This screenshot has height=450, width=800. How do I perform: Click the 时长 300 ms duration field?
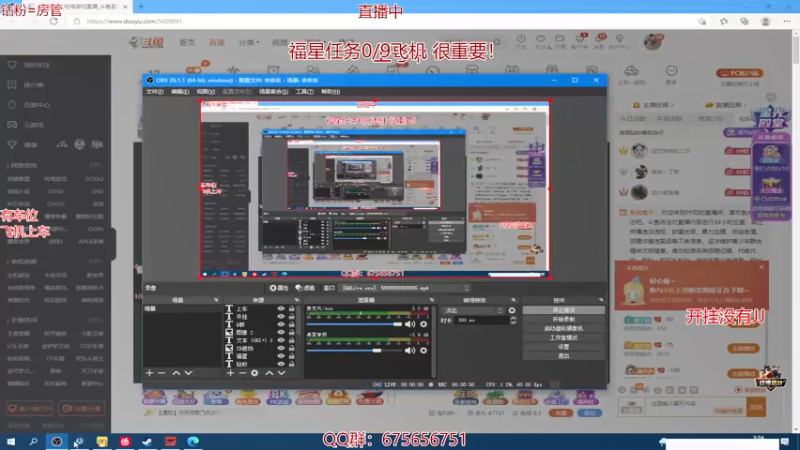482,320
